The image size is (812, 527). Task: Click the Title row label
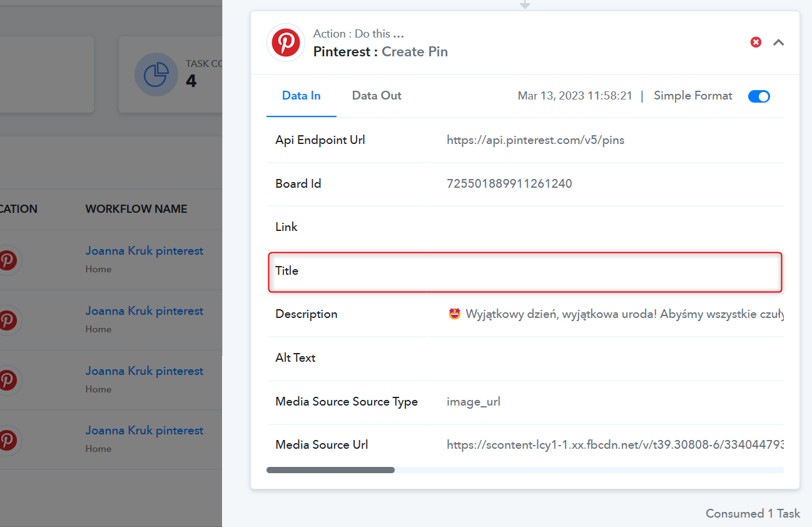pyautogui.click(x=287, y=271)
